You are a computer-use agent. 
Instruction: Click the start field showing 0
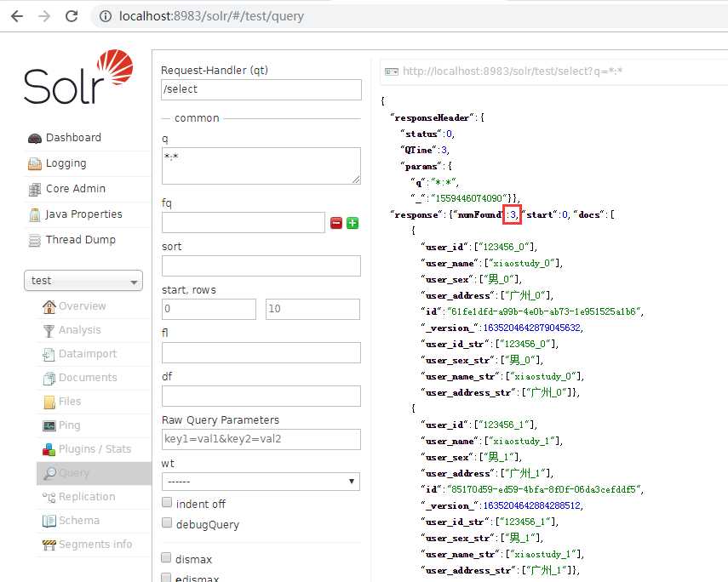[209, 309]
